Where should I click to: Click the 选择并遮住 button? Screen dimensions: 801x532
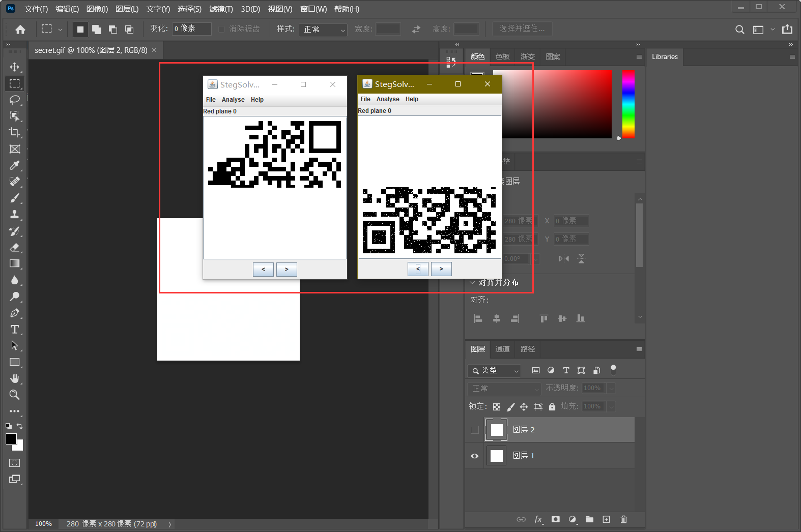coord(522,28)
